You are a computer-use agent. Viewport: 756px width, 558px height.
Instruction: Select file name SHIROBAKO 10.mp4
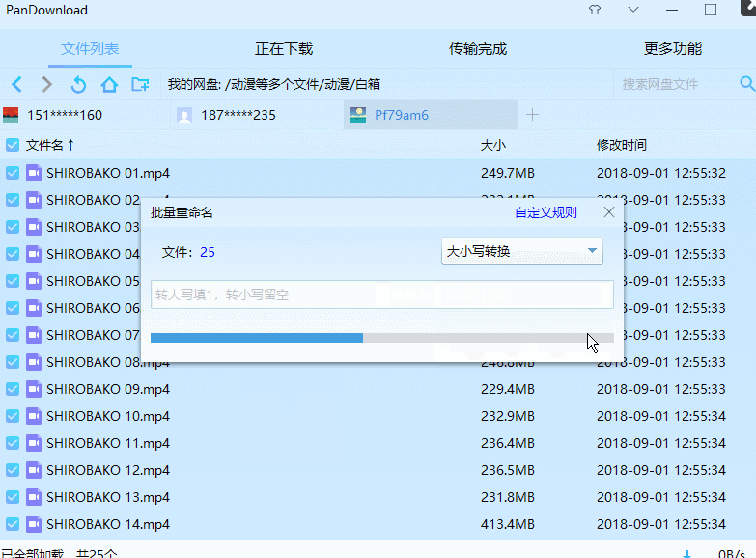(x=108, y=416)
